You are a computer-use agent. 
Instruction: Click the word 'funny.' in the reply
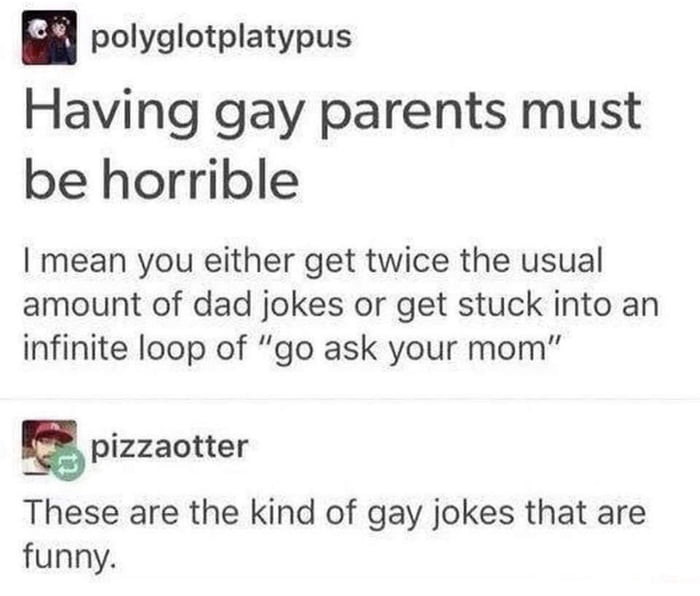(x=70, y=557)
